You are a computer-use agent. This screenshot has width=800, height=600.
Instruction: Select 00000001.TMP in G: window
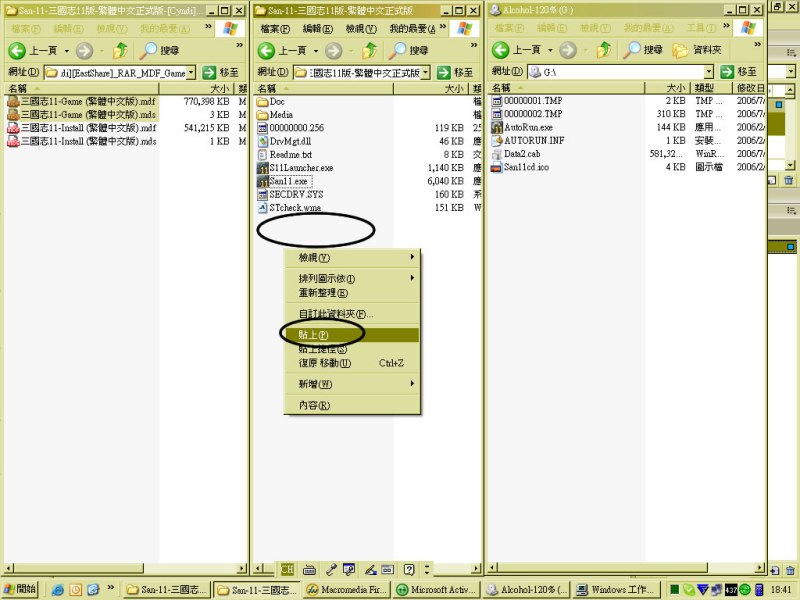click(527, 101)
